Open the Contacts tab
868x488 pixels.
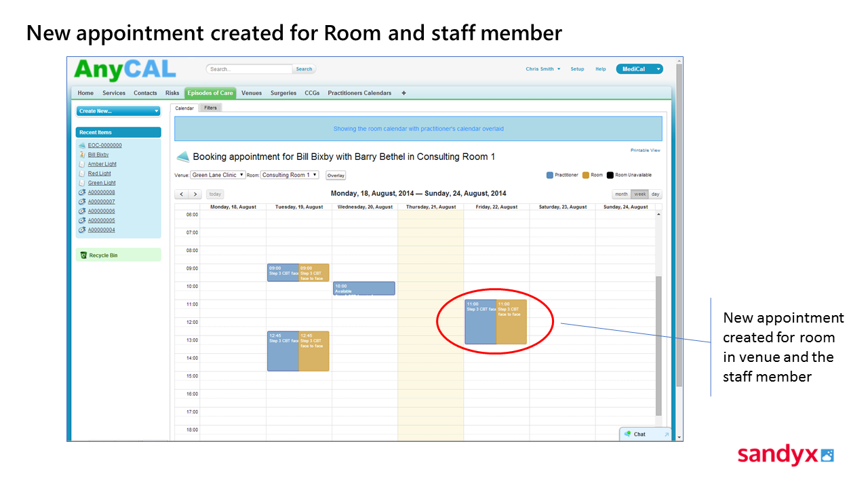[145, 93]
